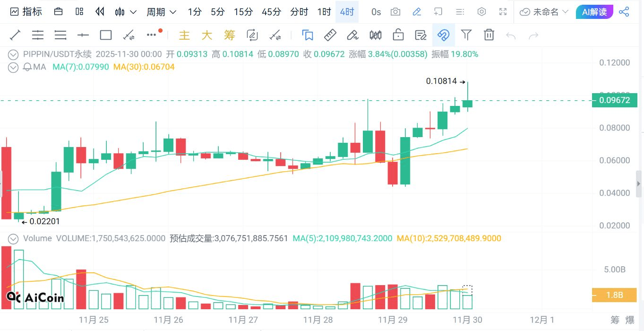The height and width of the screenshot is (331, 644).
Task: Collapse the Volume indicator panel chevron
Action: 13,238
